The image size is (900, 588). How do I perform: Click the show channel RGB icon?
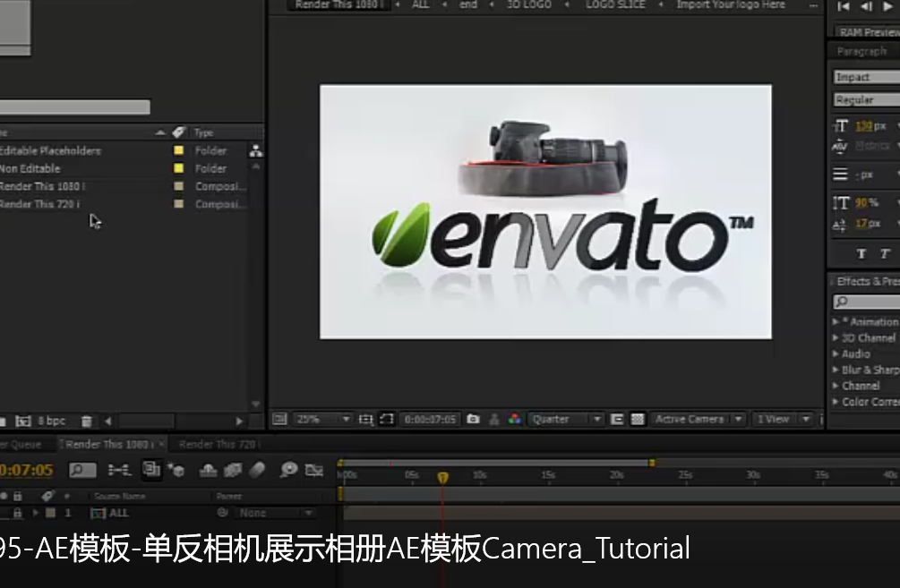514,420
